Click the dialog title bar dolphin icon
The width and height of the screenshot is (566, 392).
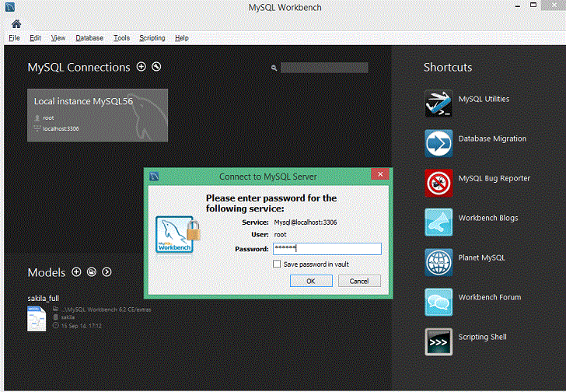tap(154, 177)
